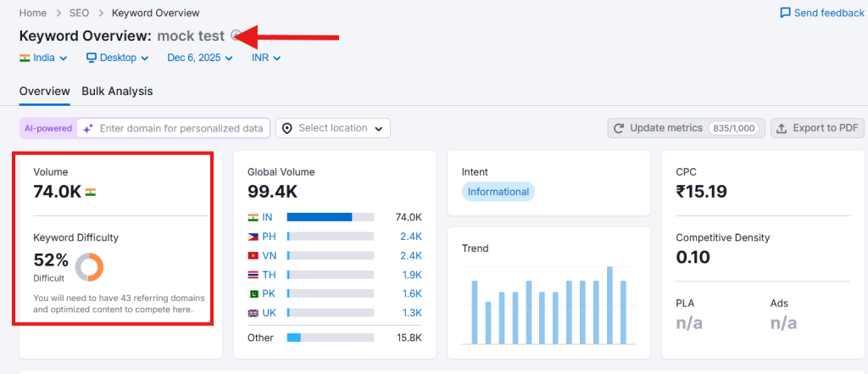
Task: Click the VN country link
Action: (x=269, y=255)
